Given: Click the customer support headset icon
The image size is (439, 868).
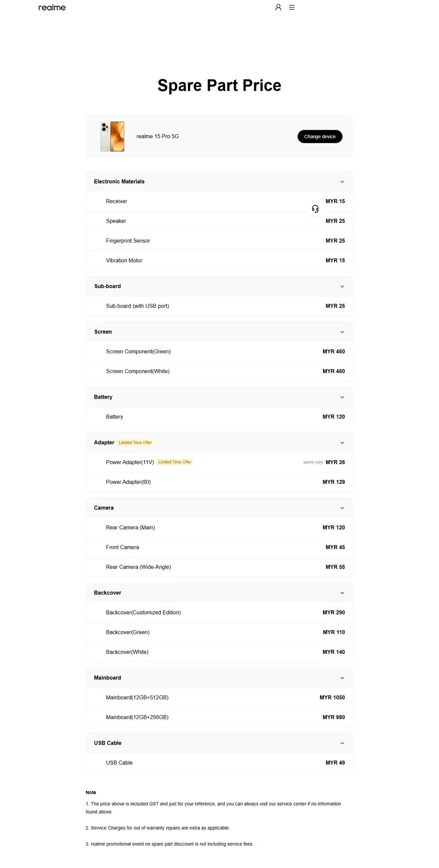Looking at the screenshot, I should point(315,209).
